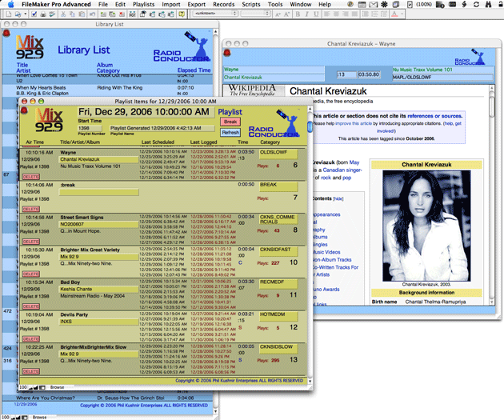Click the Duplicate Record toolbar icon
This screenshot has width=504, height=420.
pyautogui.click(x=113, y=14)
